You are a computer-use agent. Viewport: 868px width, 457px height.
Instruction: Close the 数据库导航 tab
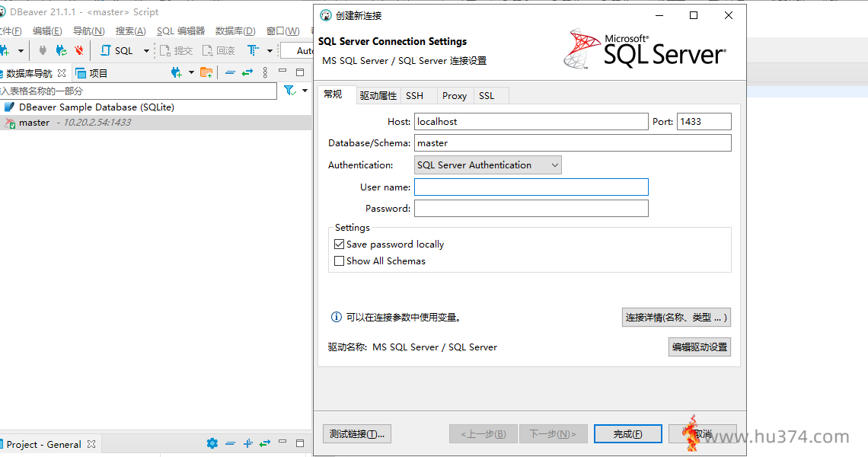click(62, 73)
